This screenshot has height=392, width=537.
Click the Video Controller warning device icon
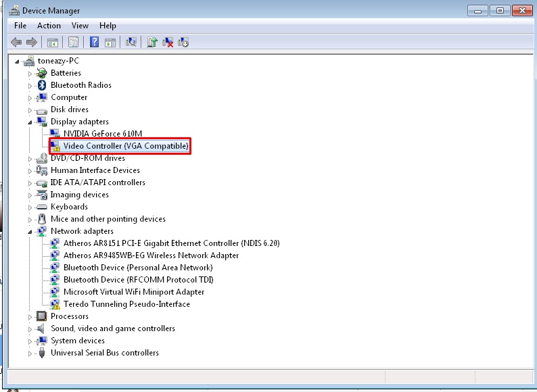pyautogui.click(x=55, y=146)
